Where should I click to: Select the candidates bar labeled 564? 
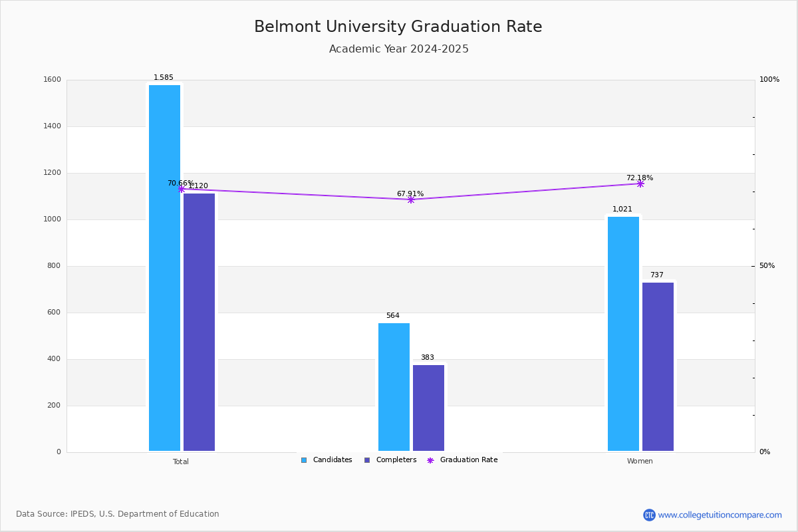pos(394,387)
